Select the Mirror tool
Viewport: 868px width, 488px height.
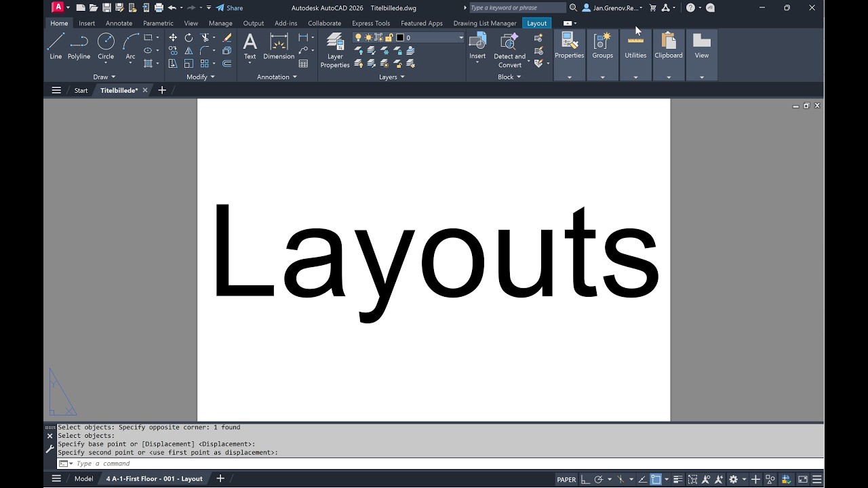click(x=189, y=51)
